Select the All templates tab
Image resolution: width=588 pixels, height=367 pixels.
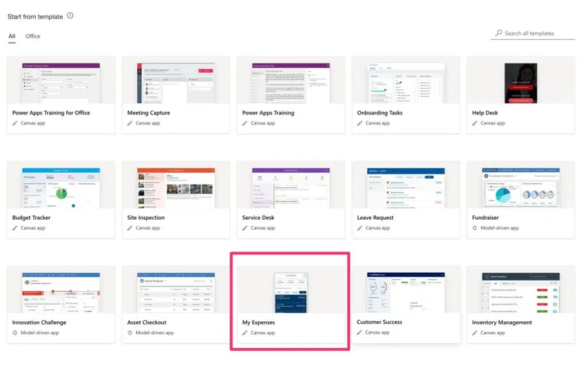point(12,37)
